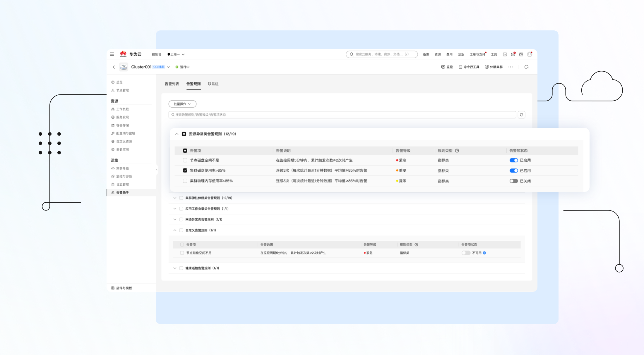Screen dimensions: 644x355
Task: Open the cloud shell terminal icon
Action: pyautogui.click(x=505, y=54)
